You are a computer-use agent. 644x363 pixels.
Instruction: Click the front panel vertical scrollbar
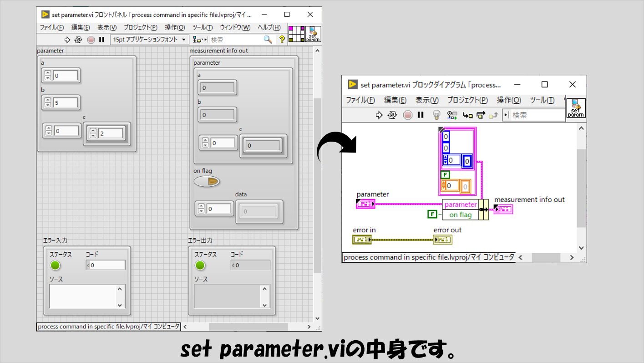tap(317, 182)
